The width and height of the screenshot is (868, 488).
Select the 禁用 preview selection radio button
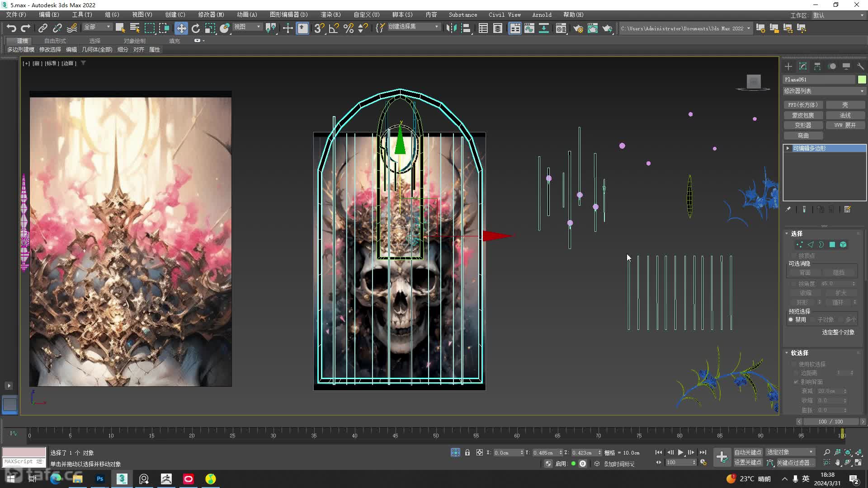point(791,319)
